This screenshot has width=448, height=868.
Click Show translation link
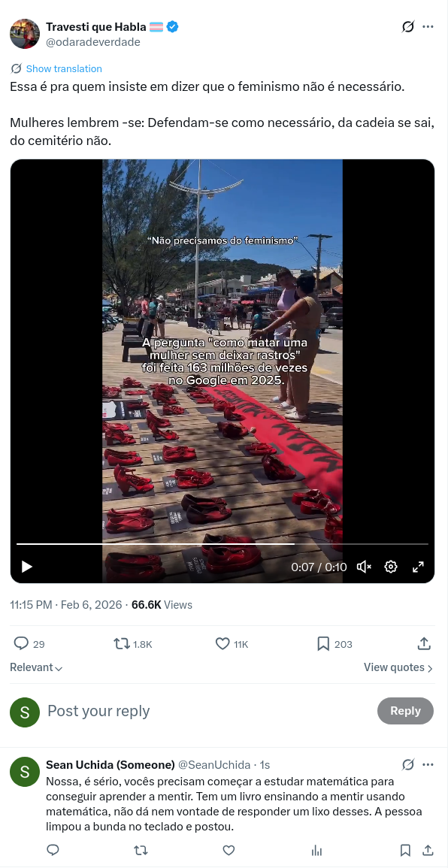64,68
